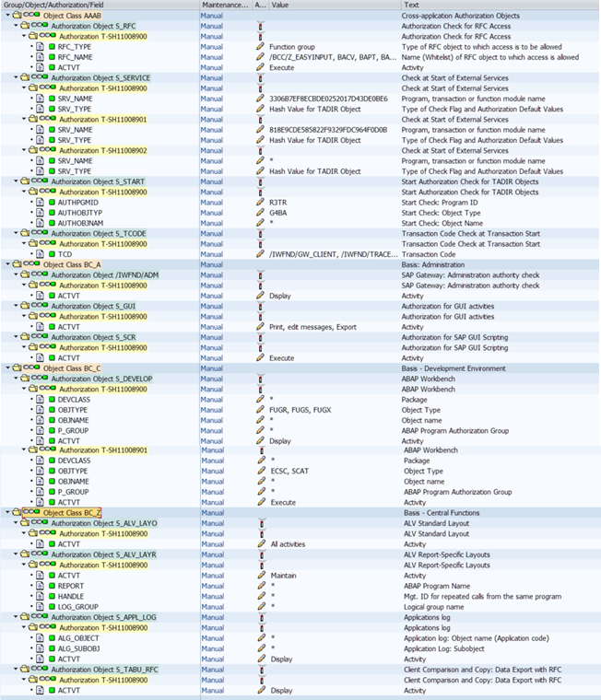The height and width of the screenshot is (700, 601).
Task: Edit value pencil icon for RFC_NAME row
Action: [260, 57]
